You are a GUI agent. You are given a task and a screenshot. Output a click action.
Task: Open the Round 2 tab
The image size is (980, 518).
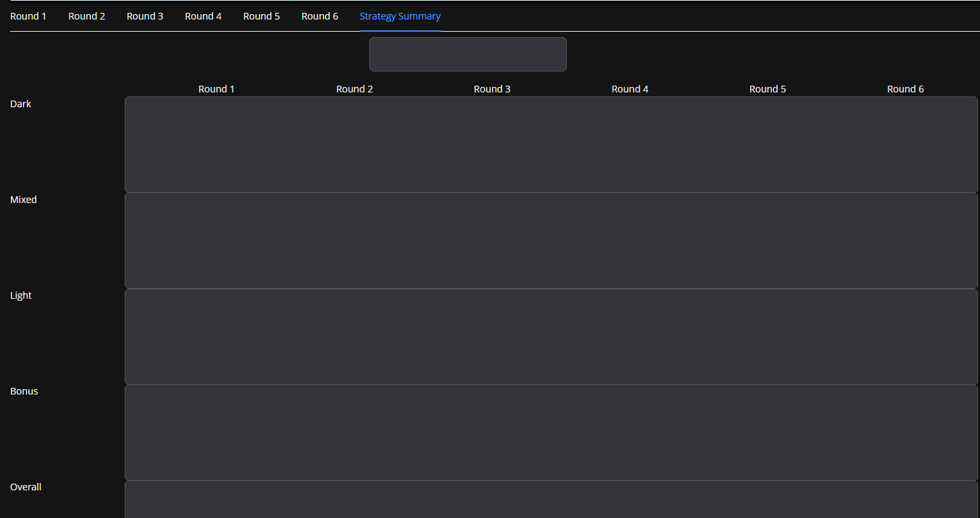point(87,16)
